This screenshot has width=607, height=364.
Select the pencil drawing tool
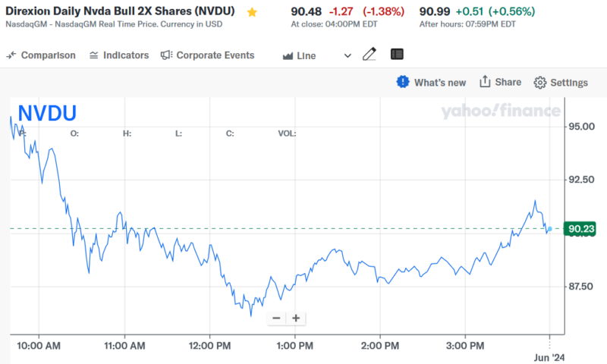(370, 55)
